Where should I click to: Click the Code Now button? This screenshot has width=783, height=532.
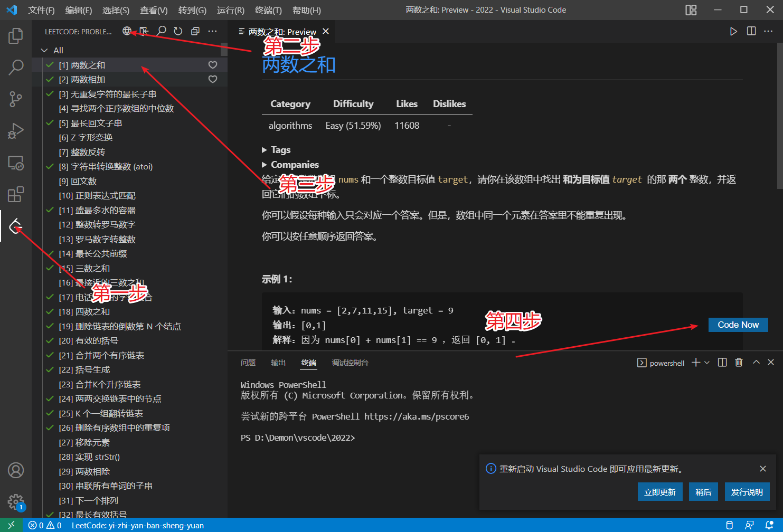coord(738,325)
